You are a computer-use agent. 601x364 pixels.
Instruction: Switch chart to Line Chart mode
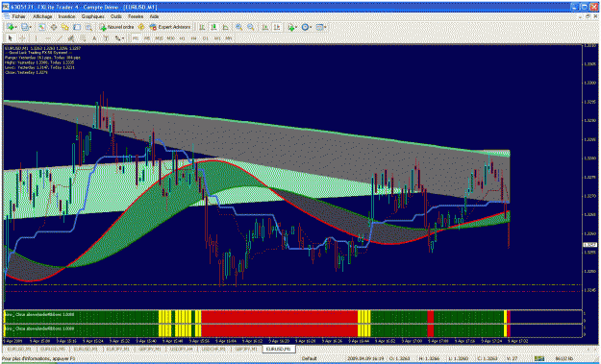click(x=225, y=27)
